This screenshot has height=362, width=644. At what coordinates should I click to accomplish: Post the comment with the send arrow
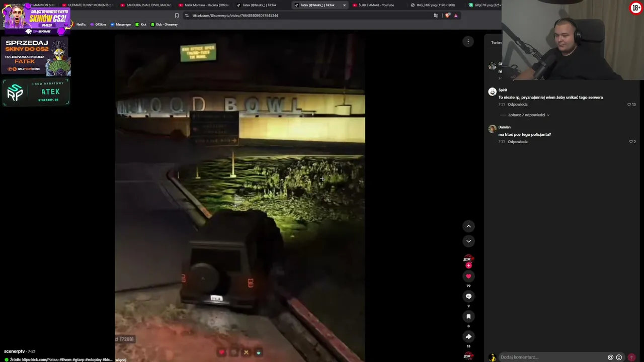coord(631,357)
